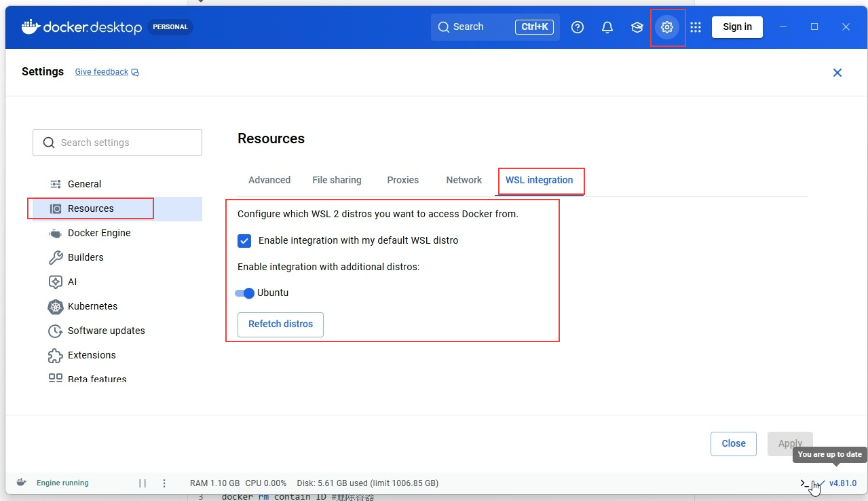Image resolution: width=868 pixels, height=501 pixels.
Task: Switch to the File sharing tab
Action: coord(337,180)
